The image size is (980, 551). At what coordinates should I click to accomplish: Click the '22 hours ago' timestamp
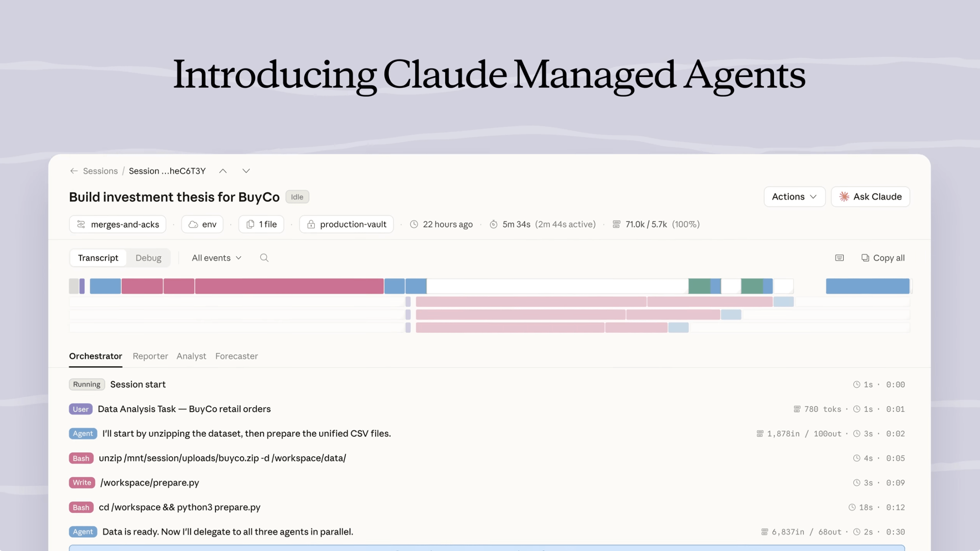[448, 224]
